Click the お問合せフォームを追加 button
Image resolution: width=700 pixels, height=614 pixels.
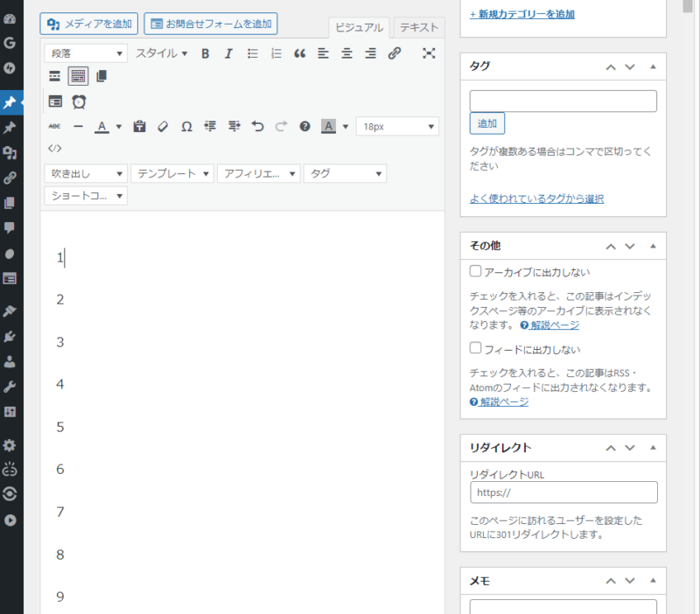pos(211,24)
